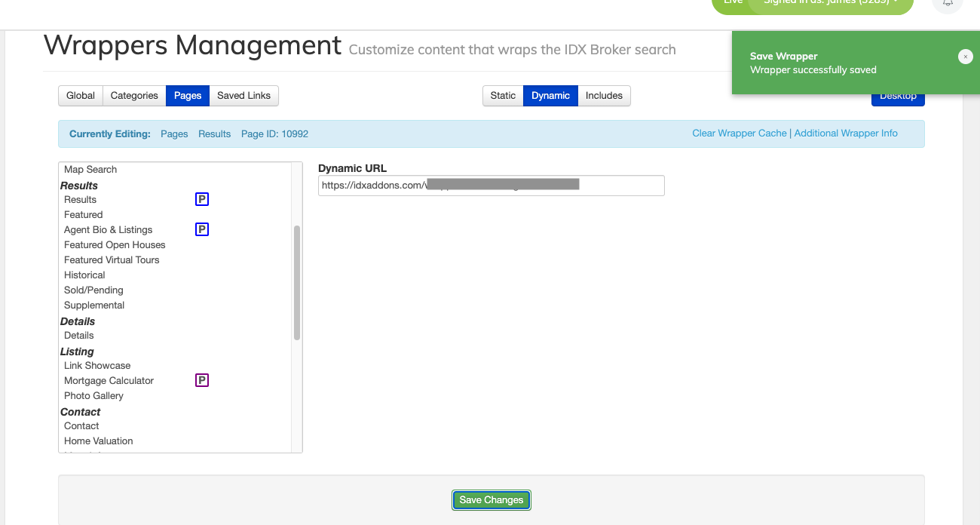
Task: Click the page list scrollbar
Action: 297,283
